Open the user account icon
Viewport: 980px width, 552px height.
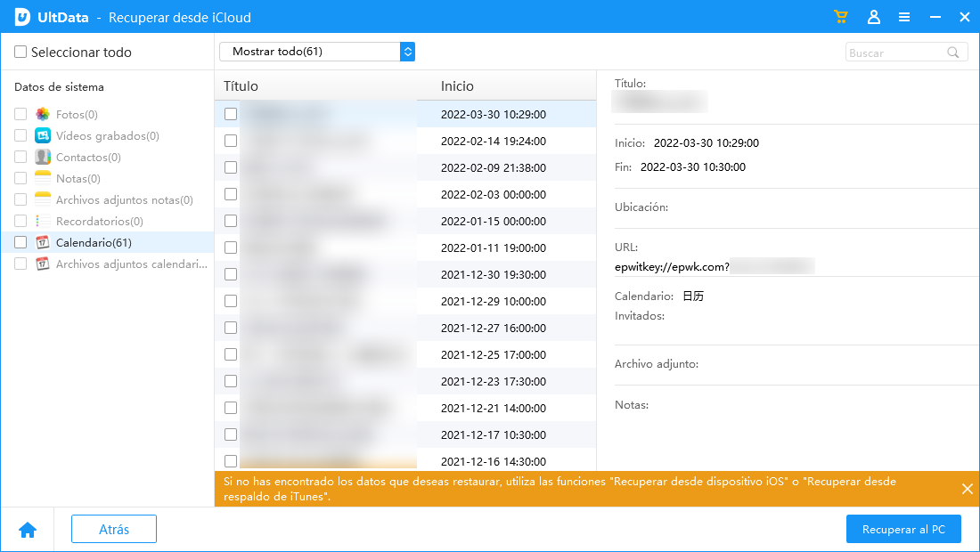(874, 17)
